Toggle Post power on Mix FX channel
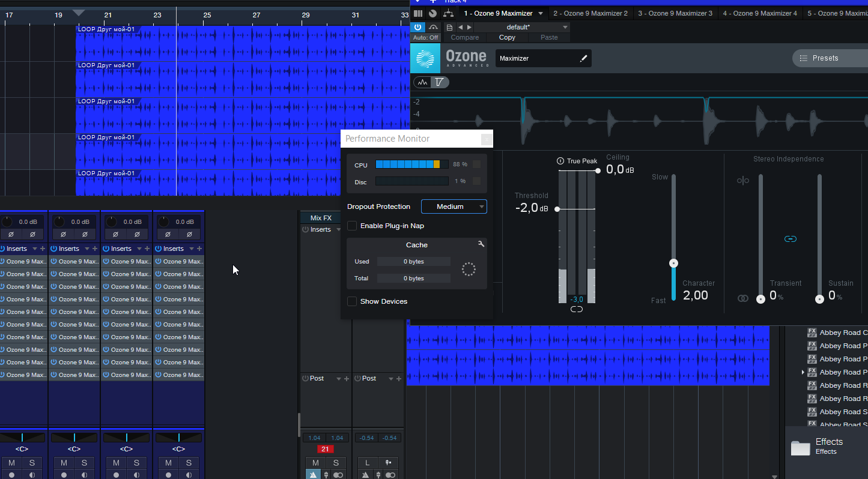The width and height of the screenshot is (868, 479). click(x=305, y=378)
